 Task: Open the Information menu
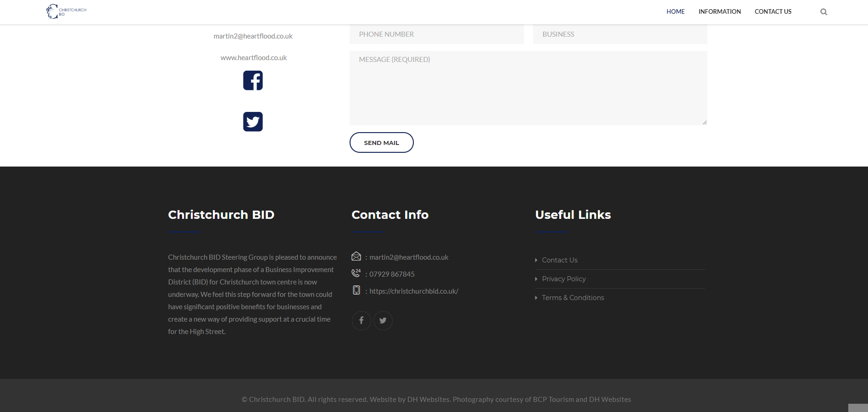pyautogui.click(x=719, y=11)
